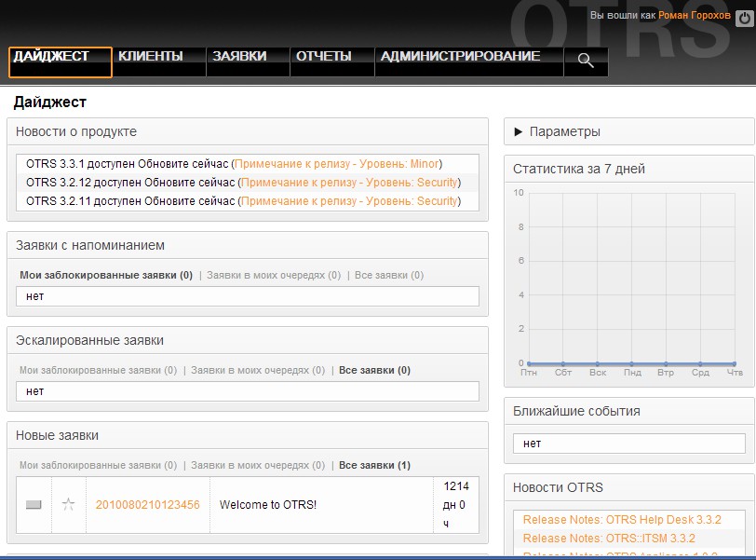The image size is (756, 560).
Task: Open release note link for OTRS 3.3.1
Action: (x=337, y=164)
